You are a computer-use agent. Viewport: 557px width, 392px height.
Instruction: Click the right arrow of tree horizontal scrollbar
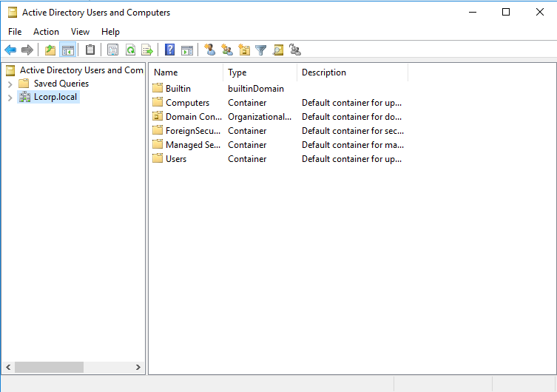[x=138, y=367]
